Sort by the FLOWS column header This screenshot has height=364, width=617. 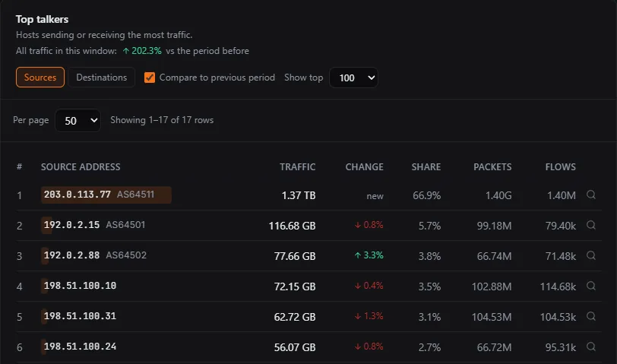tap(560, 167)
